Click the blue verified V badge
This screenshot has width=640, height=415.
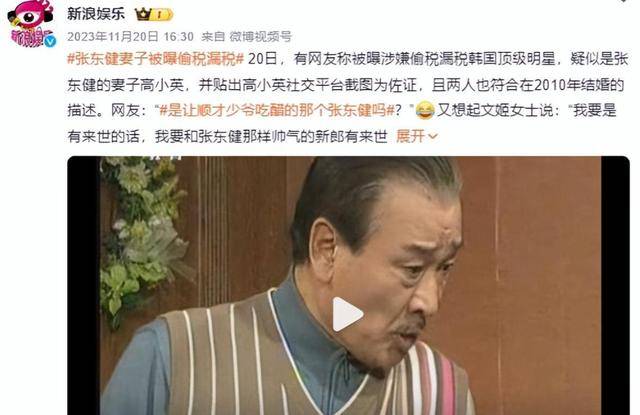[50, 41]
